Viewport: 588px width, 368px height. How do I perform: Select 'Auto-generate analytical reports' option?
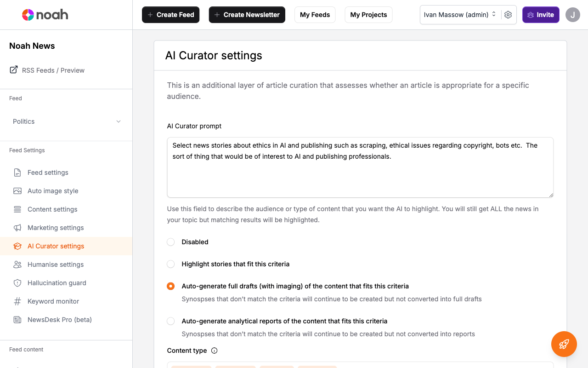click(x=170, y=321)
